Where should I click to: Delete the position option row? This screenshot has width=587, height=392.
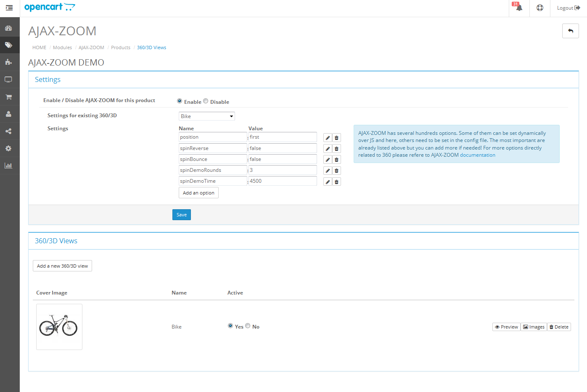(x=336, y=138)
